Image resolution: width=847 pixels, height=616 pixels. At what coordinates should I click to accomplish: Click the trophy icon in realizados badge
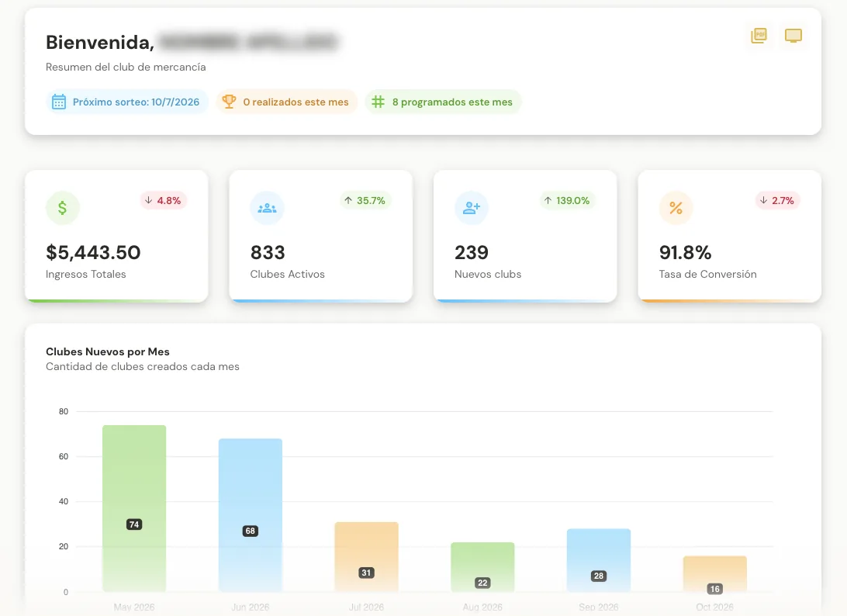[229, 102]
